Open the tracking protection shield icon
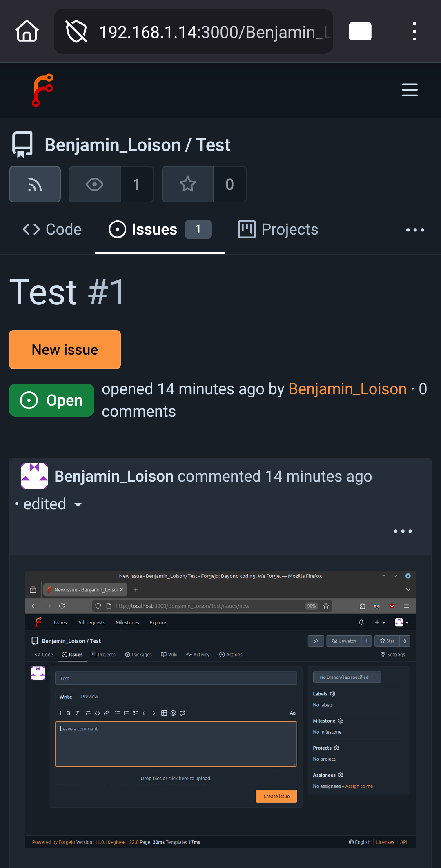 tap(76, 31)
